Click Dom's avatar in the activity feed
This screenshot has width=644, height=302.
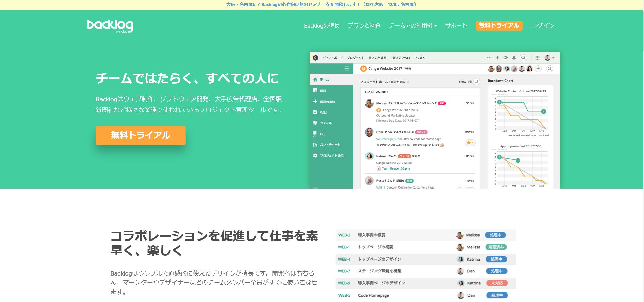[369, 132]
